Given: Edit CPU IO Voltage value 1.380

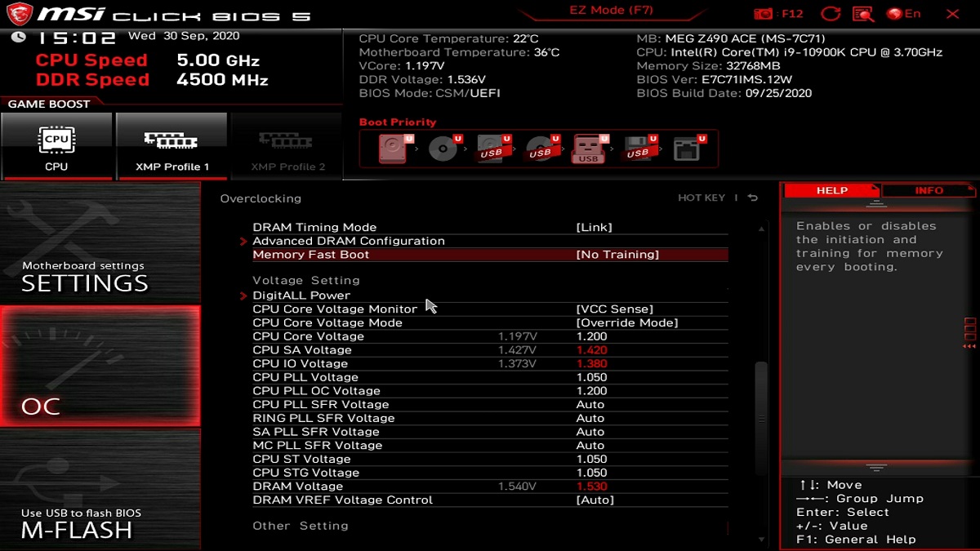Looking at the screenshot, I should pyautogui.click(x=591, y=363).
